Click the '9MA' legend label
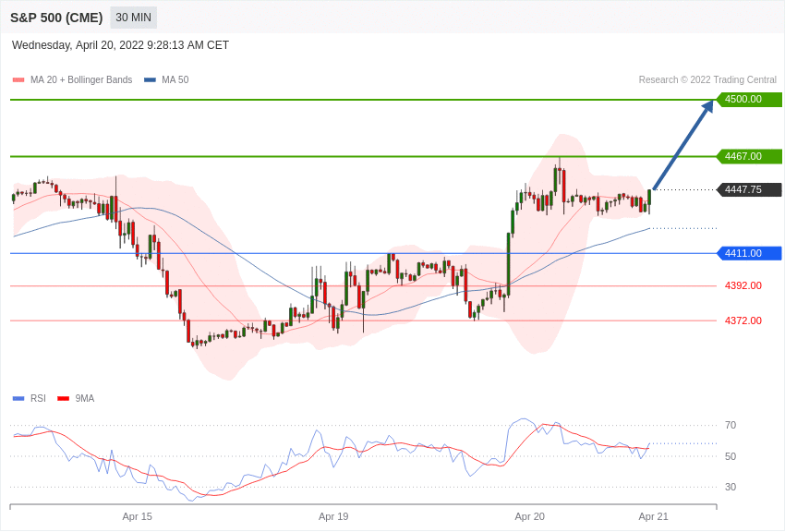The image size is (785, 532). [85, 398]
